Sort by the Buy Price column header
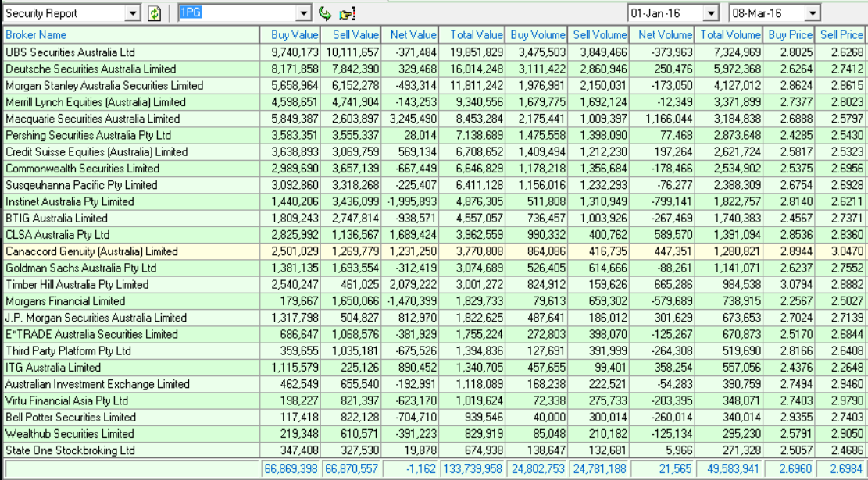 pyautogui.click(x=788, y=35)
